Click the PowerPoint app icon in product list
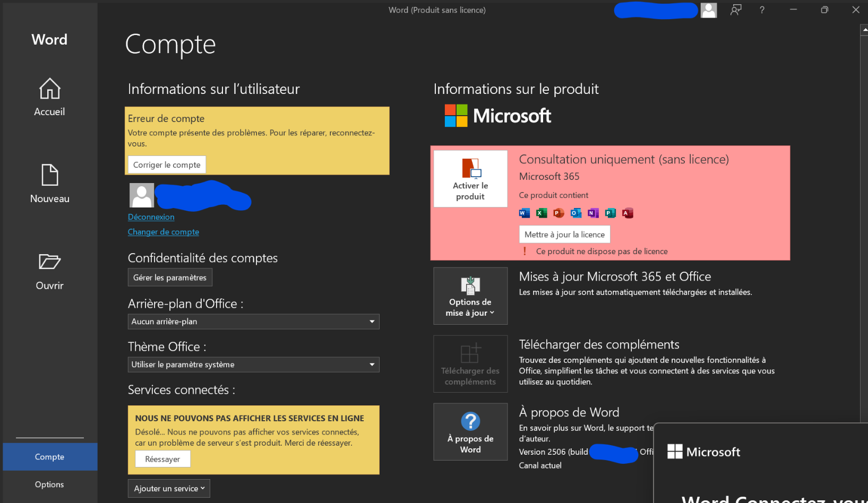This screenshot has width=868, height=503. click(558, 213)
